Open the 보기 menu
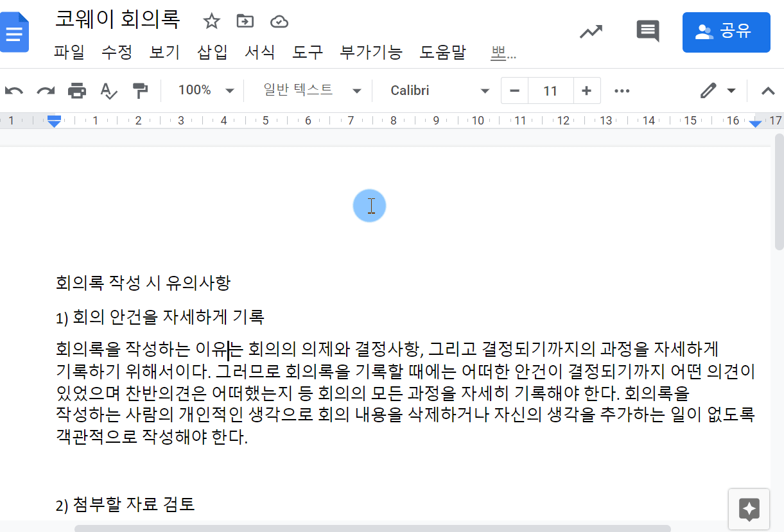Viewport: 784px width, 532px height. pos(164,53)
